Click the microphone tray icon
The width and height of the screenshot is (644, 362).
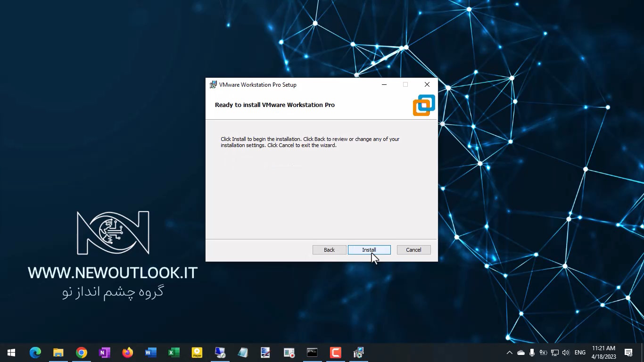click(532, 353)
